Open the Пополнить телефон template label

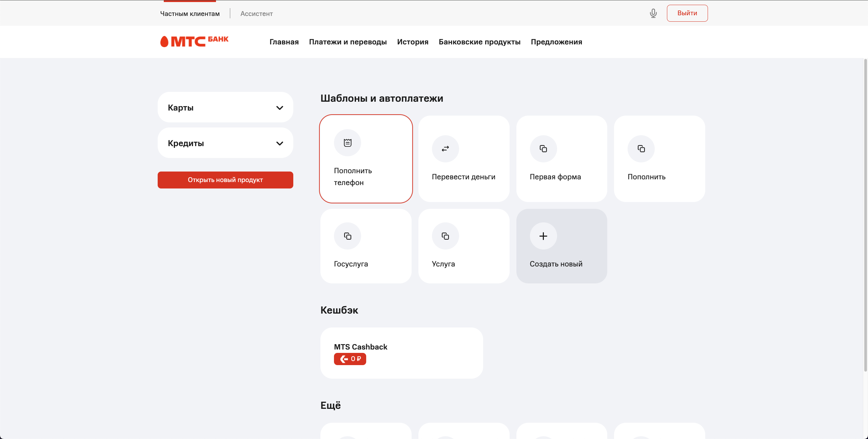tap(353, 177)
